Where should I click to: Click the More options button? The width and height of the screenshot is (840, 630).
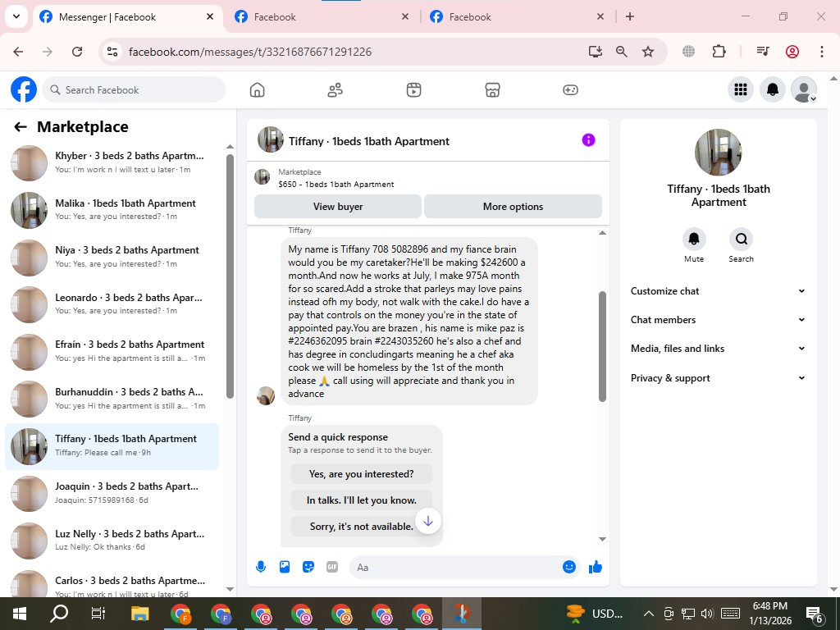513,206
